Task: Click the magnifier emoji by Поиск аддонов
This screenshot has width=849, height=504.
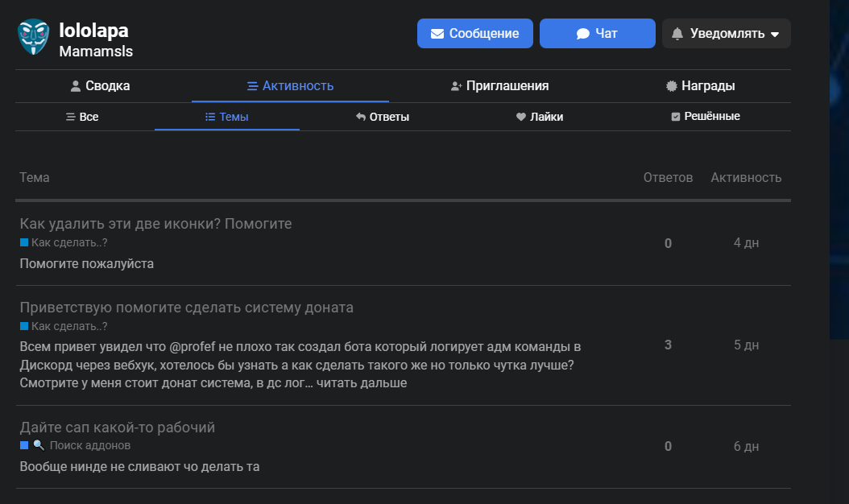Action: [x=39, y=445]
